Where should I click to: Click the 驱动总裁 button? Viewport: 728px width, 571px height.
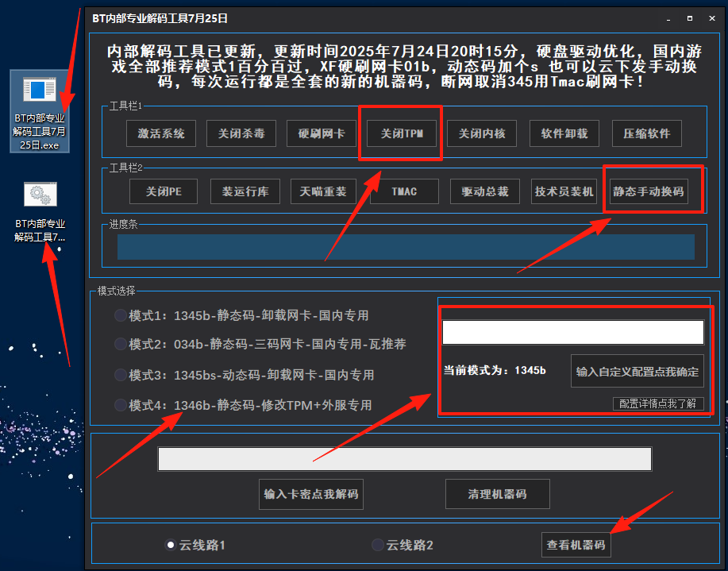click(x=484, y=191)
